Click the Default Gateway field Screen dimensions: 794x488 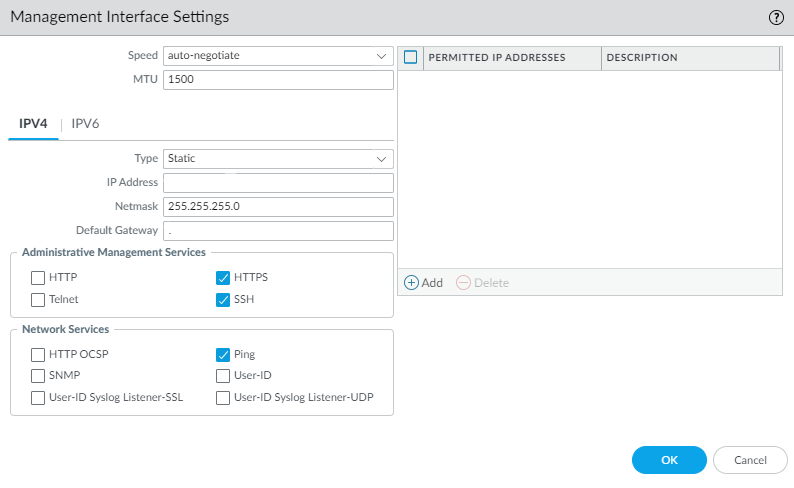pyautogui.click(x=278, y=231)
